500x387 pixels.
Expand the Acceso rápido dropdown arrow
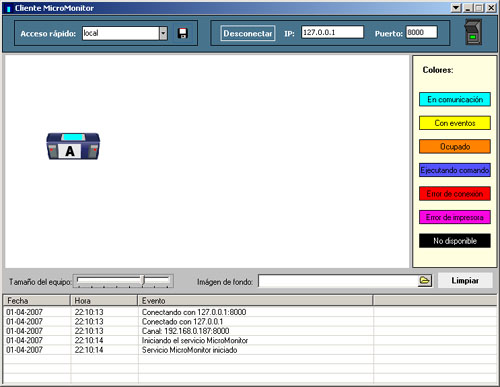pyautogui.click(x=163, y=33)
